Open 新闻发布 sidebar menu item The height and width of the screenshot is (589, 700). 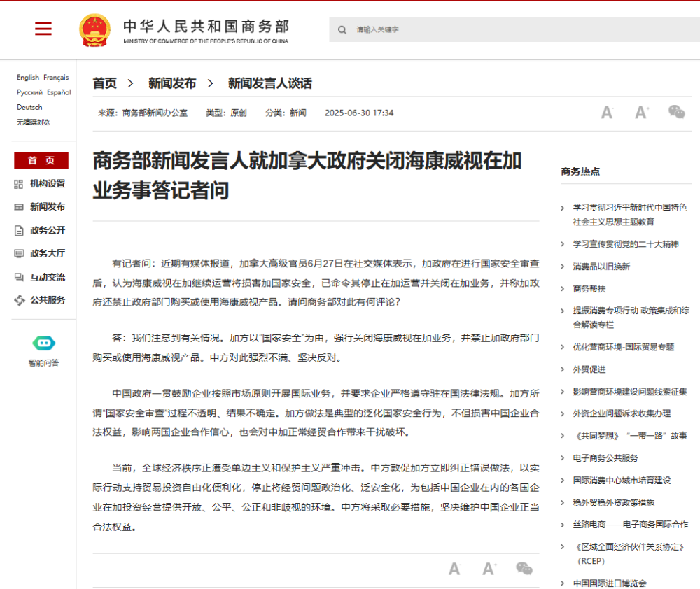click(x=47, y=207)
